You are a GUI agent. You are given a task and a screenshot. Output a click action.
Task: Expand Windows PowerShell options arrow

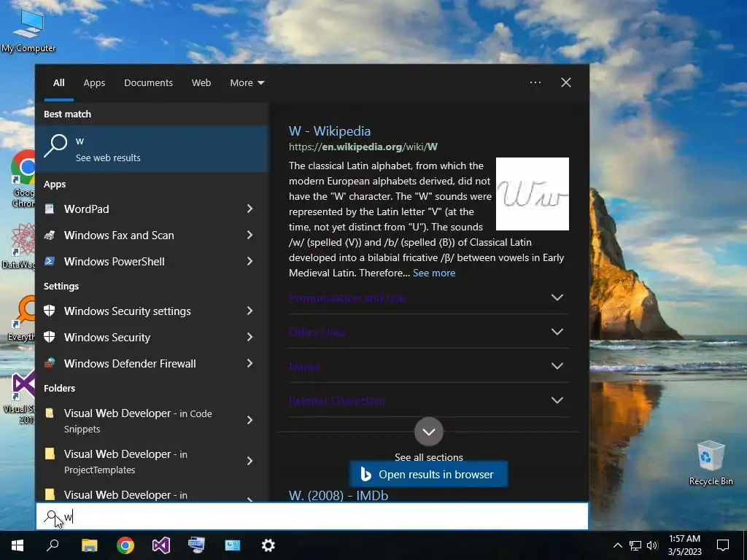click(249, 261)
